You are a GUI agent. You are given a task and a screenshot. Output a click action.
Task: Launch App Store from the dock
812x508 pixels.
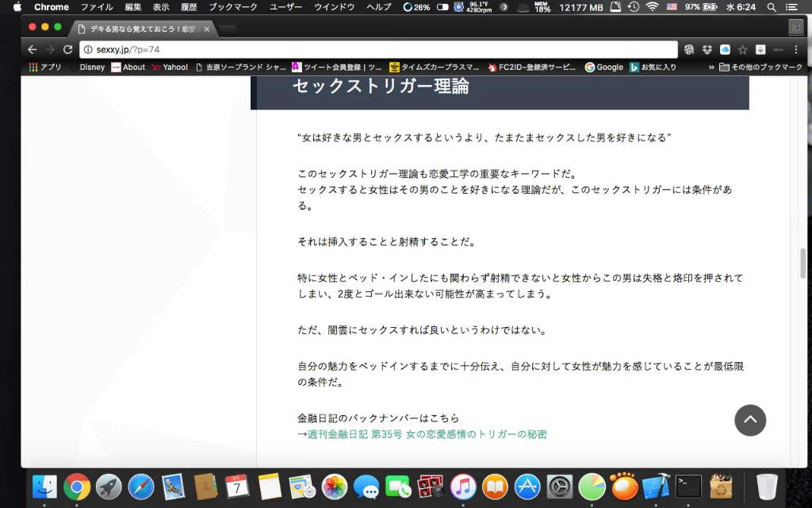pos(527,486)
